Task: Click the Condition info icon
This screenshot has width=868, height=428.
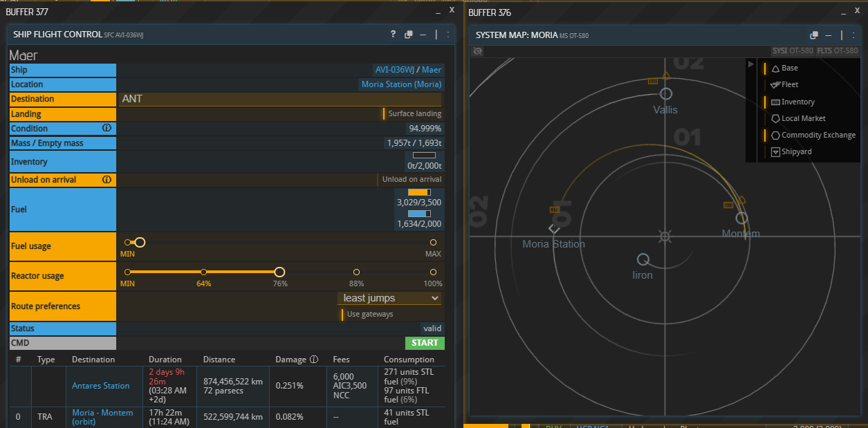Action: point(107,129)
